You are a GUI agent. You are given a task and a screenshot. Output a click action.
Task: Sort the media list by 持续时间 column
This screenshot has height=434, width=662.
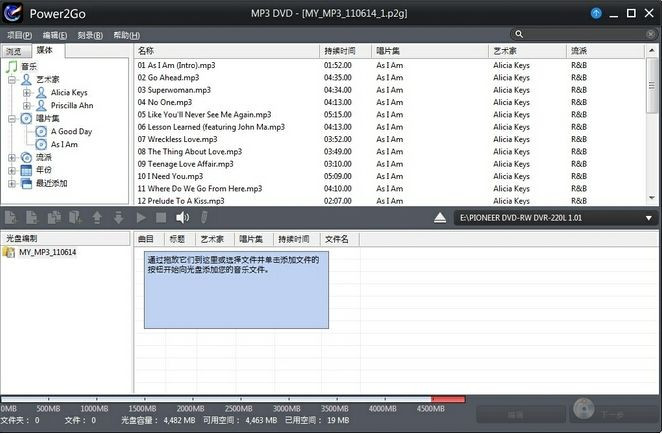[x=345, y=51]
